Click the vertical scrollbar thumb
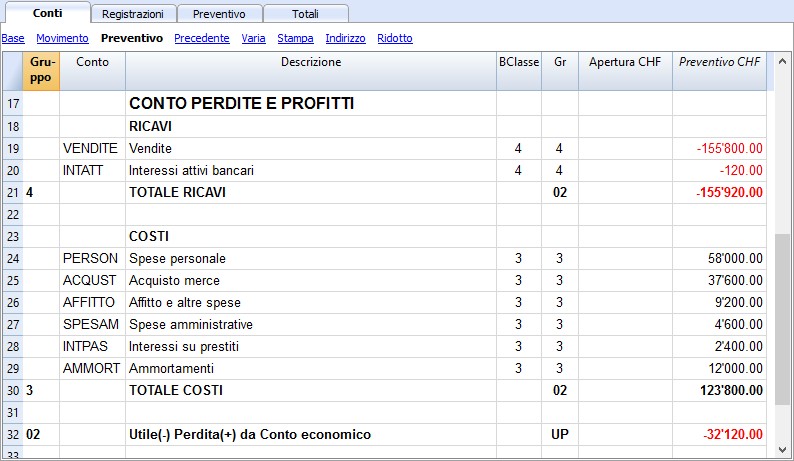794x461 pixels. click(782, 319)
